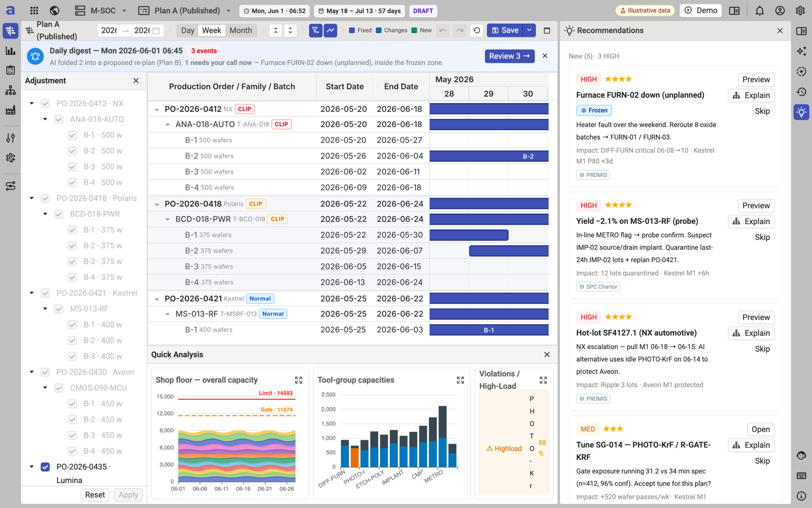Screen dimensions: 812x508
Task: Collapse PO-2026-0412 row in order table
Action: tap(157, 109)
